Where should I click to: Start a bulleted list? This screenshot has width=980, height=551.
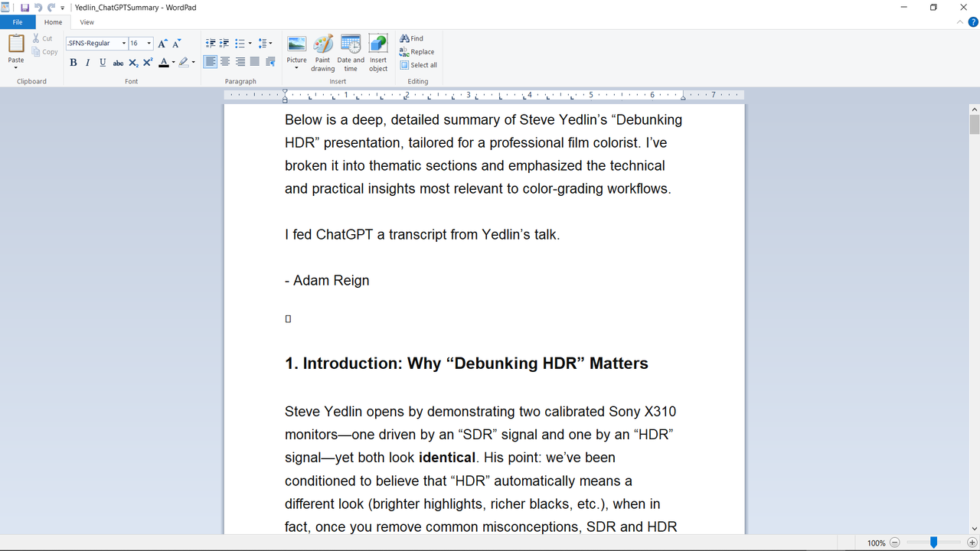point(240,44)
